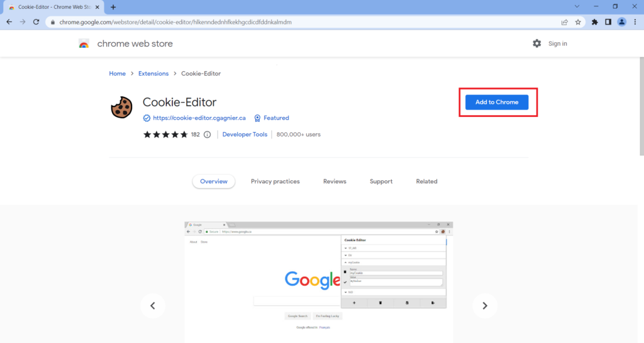Click the rating info icon next to 182
The width and height of the screenshot is (644, 343).
(208, 135)
